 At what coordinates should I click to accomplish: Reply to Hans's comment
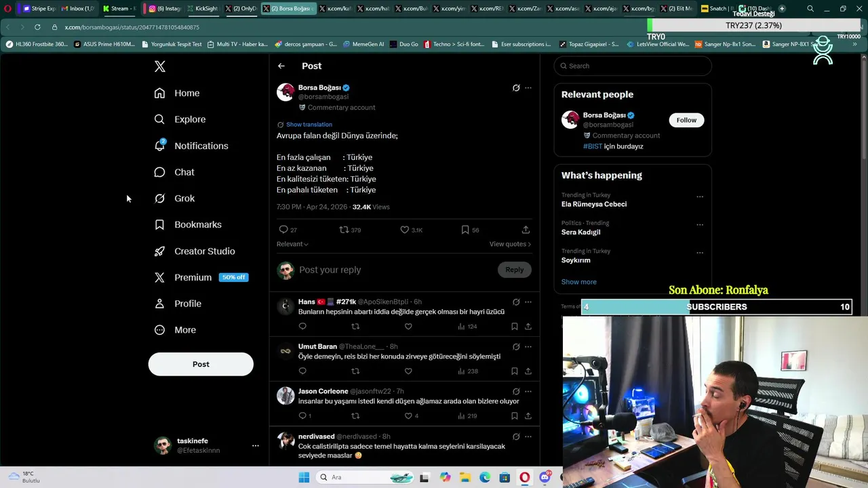tap(302, 327)
